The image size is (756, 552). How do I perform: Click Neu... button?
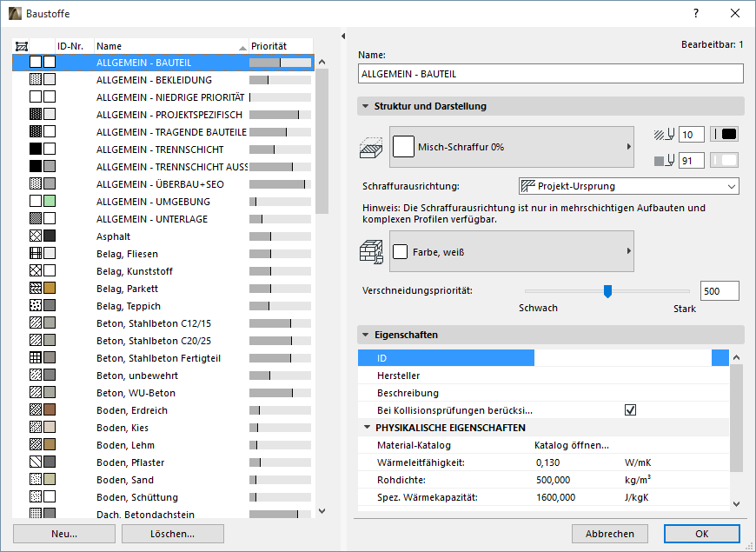point(64,534)
